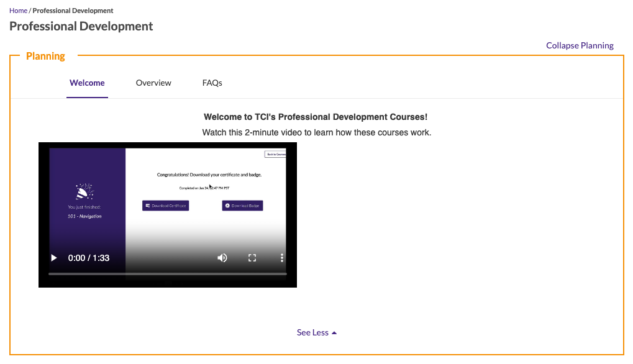Click Collapse Planning to hide the section
Screen dimensions: 633x364
[579, 45]
